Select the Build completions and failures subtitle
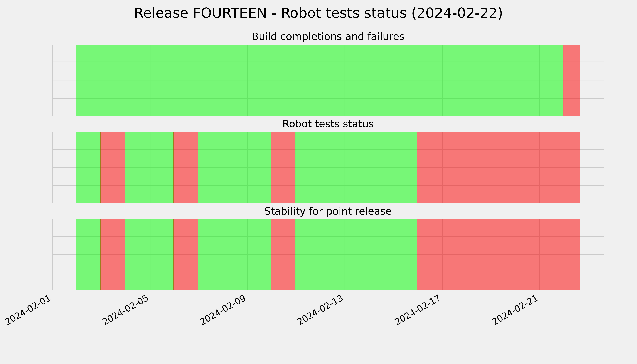The width and height of the screenshot is (637, 364). click(328, 37)
